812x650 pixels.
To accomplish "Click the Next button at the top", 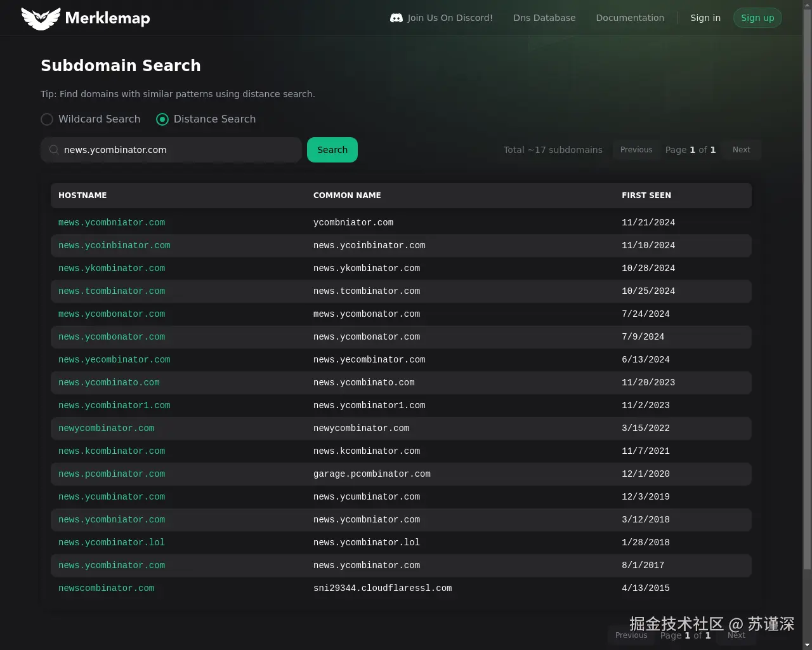I will click(741, 150).
